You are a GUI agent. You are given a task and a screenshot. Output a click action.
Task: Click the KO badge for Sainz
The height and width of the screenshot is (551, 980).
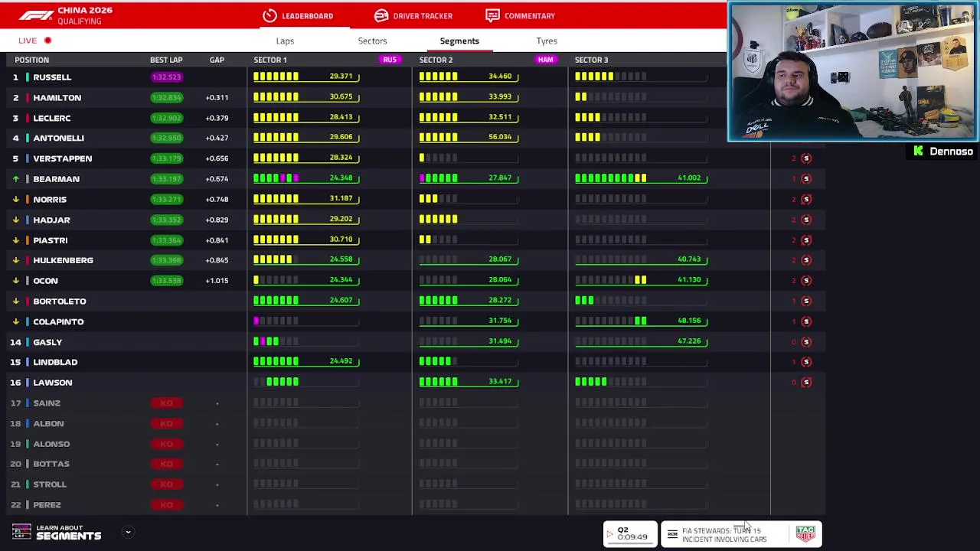(x=166, y=403)
